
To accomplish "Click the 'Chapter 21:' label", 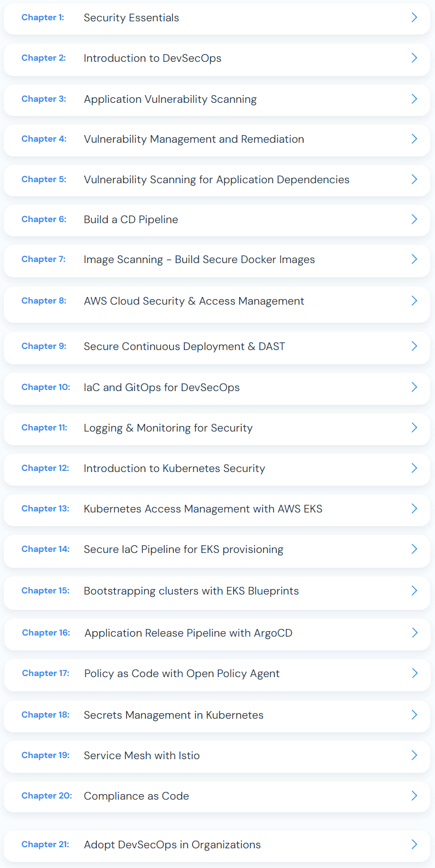I will coord(45,844).
